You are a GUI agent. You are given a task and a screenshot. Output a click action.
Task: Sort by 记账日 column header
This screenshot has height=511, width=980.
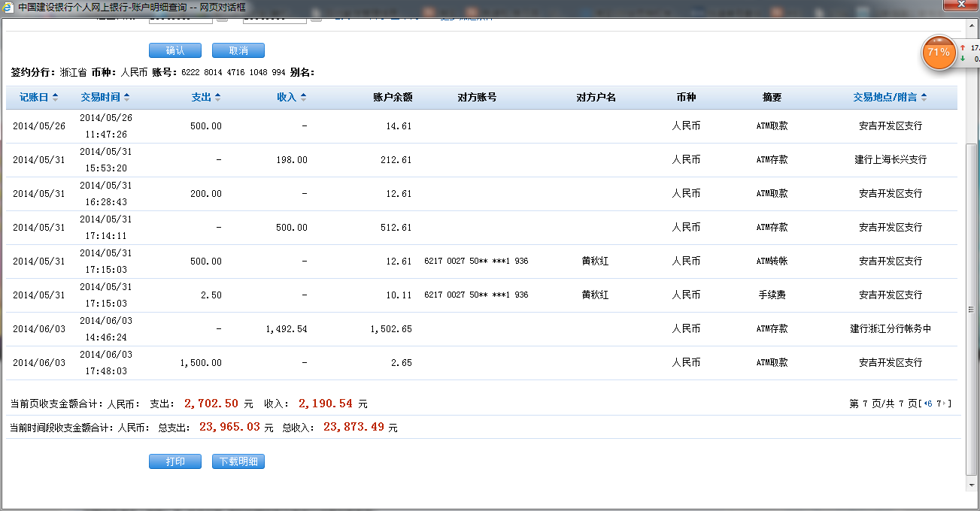tap(34, 98)
